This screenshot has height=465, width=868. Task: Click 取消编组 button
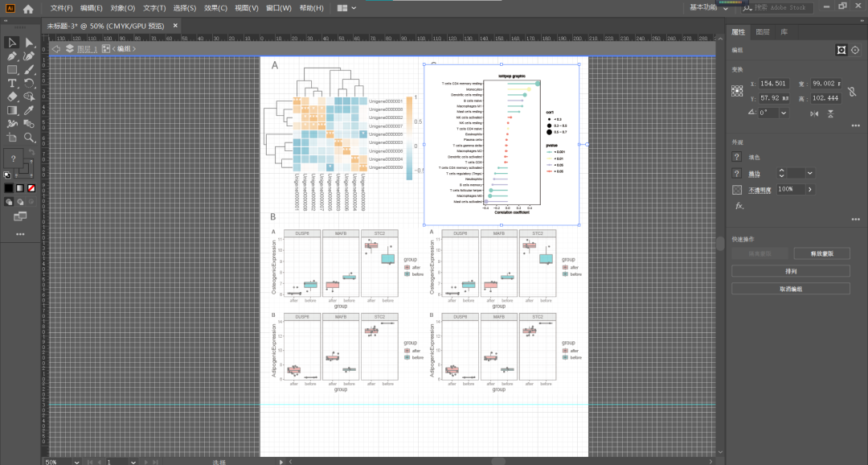tap(791, 289)
